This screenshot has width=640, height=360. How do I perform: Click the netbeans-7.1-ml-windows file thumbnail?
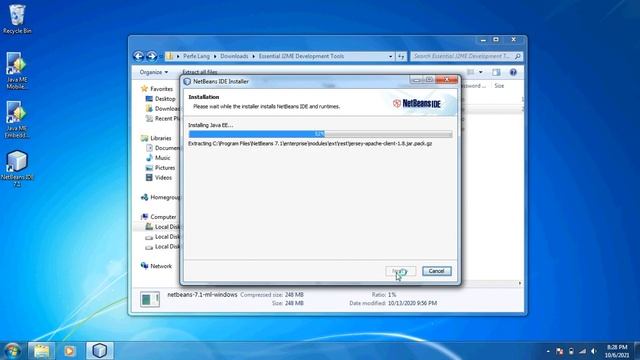pyautogui.click(x=150, y=299)
